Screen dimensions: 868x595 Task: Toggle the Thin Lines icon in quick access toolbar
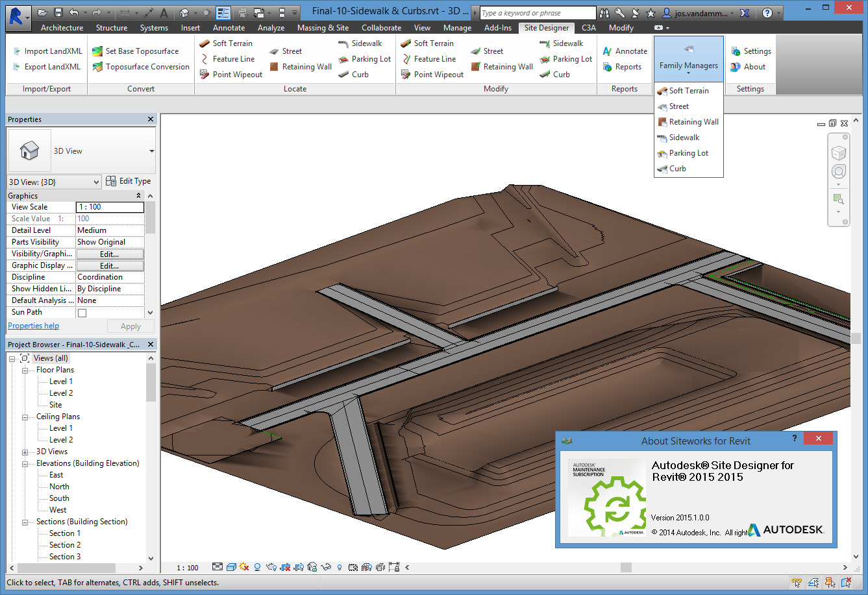[x=223, y=12]
